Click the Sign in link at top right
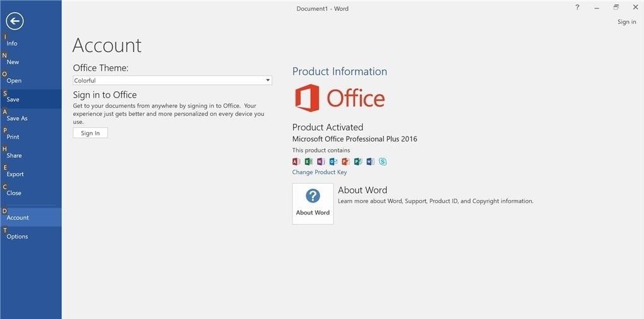Viewport: 644px width, 319px height. pos(627,22)
